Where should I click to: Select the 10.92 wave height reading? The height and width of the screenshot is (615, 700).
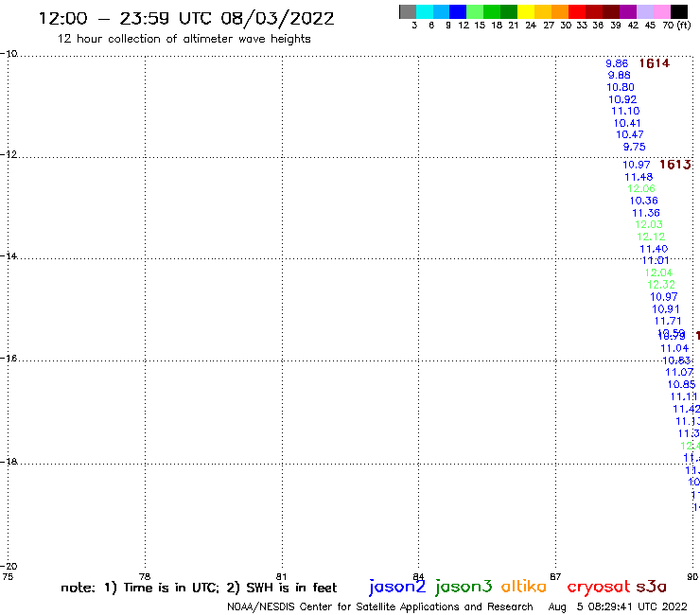pyautogui.click(x=622, y=99)
